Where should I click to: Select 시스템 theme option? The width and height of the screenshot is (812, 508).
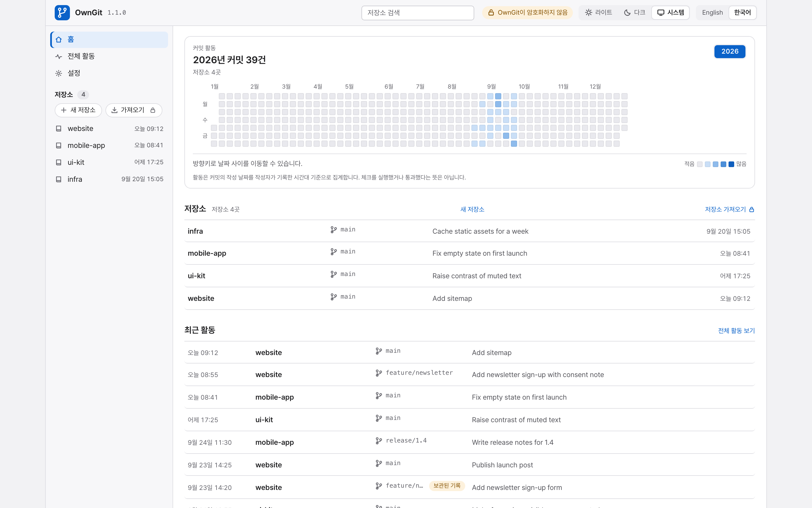click(x=670, y=13)
